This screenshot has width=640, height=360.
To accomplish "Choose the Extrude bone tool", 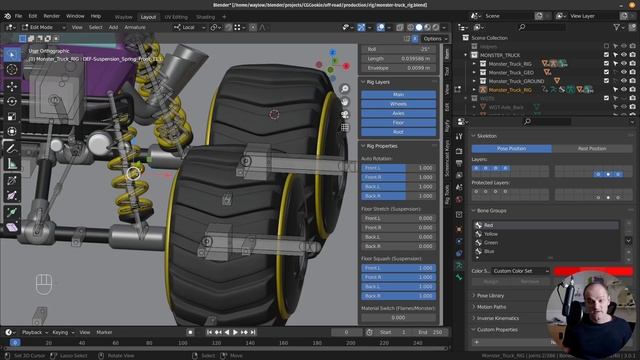I will pyautogui.click(x=12, y=212).
